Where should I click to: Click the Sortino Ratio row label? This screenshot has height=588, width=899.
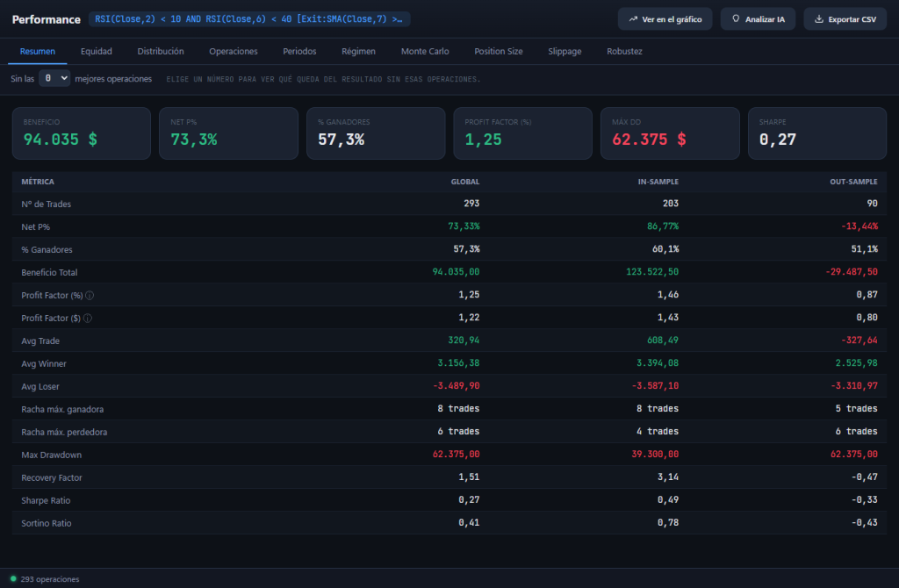pyautogui.click(x=47, y=523)
